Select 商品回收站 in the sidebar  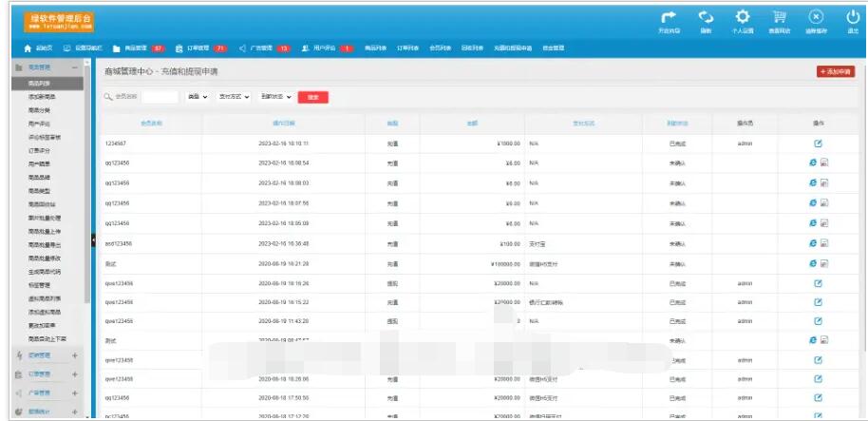pos(42,204)
